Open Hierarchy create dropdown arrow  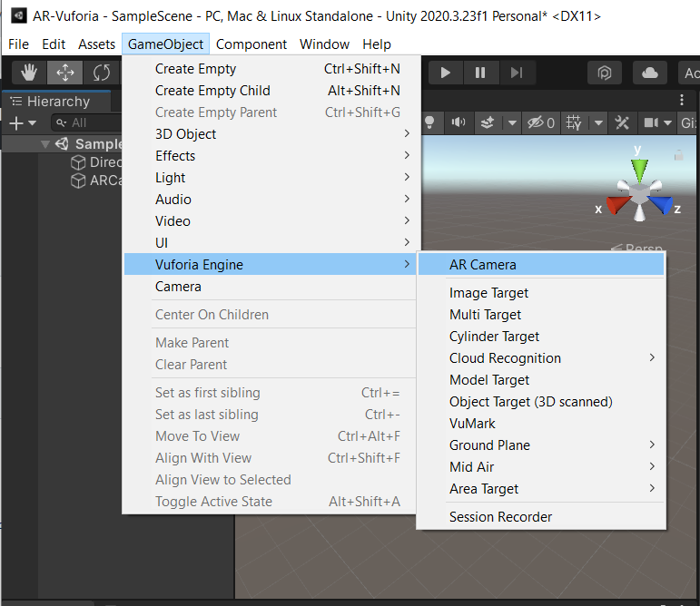[x=32, y=122]
